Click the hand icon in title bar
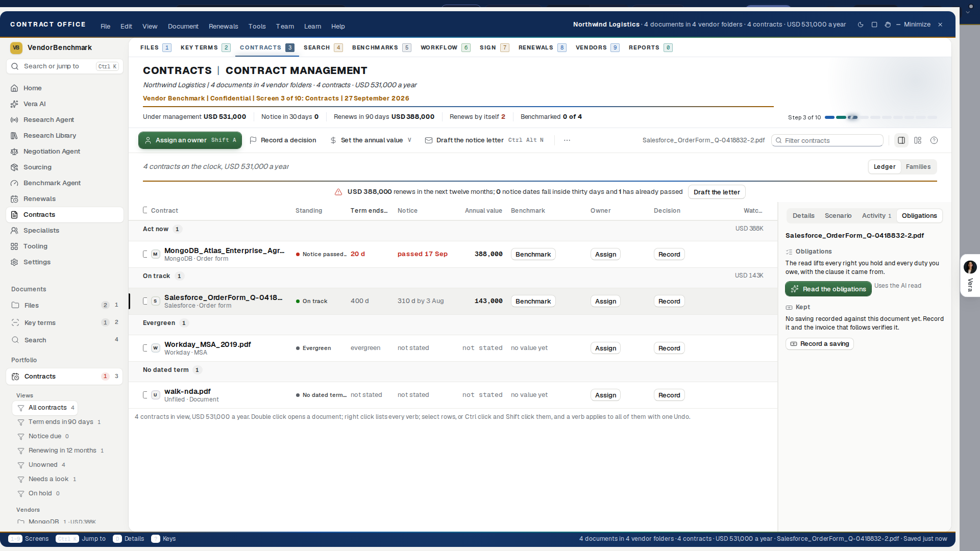The image size is (980, 551). pyautogui.click(x=888, y=24)
